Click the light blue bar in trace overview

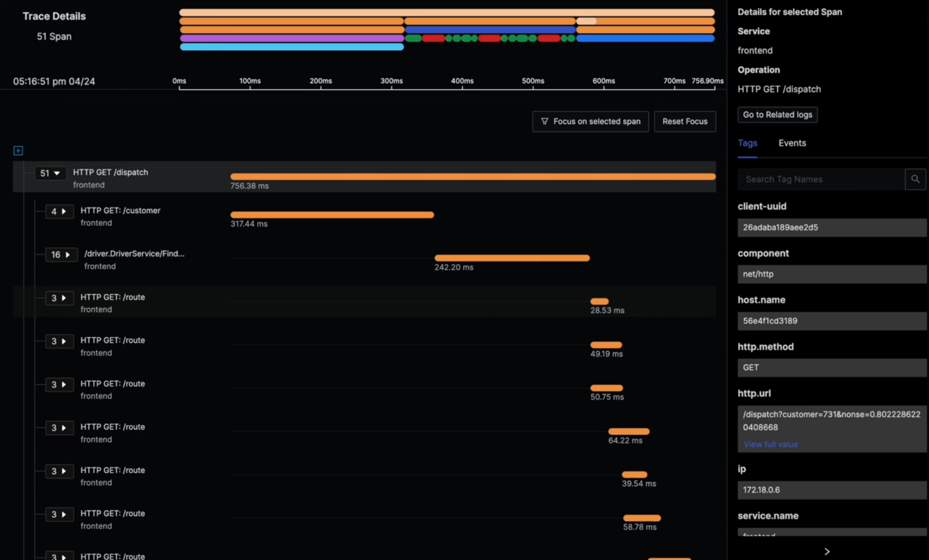[292, 47]
